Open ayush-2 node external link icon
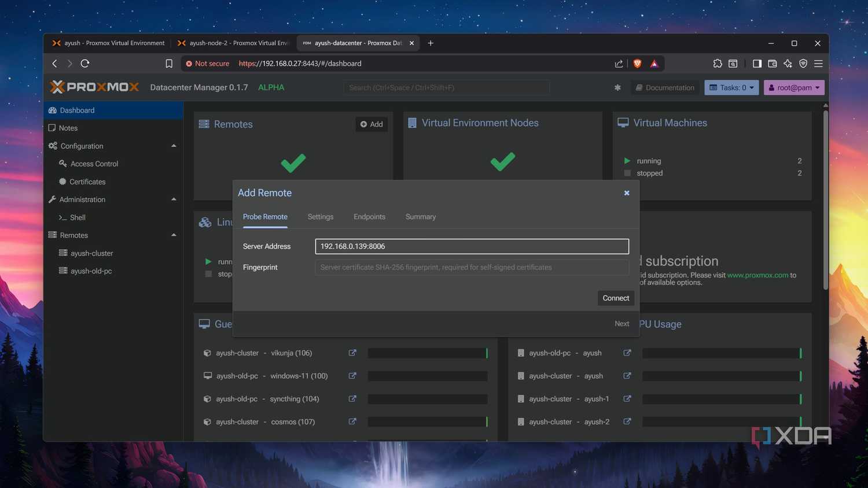The height and width of the screenshot is (488, 868). click(x=627, y=422)
